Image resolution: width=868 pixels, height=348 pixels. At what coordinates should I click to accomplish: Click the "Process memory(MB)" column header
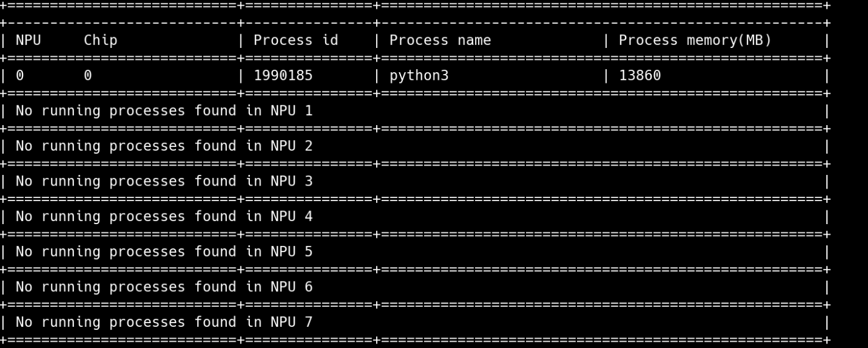pyautogui.click(x=695, y=40)
